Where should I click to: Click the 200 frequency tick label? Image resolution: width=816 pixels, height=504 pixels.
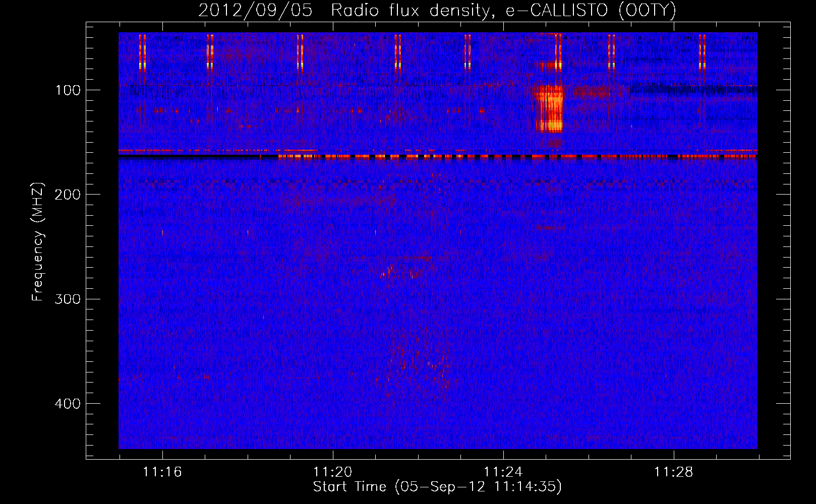pos(68,195)
